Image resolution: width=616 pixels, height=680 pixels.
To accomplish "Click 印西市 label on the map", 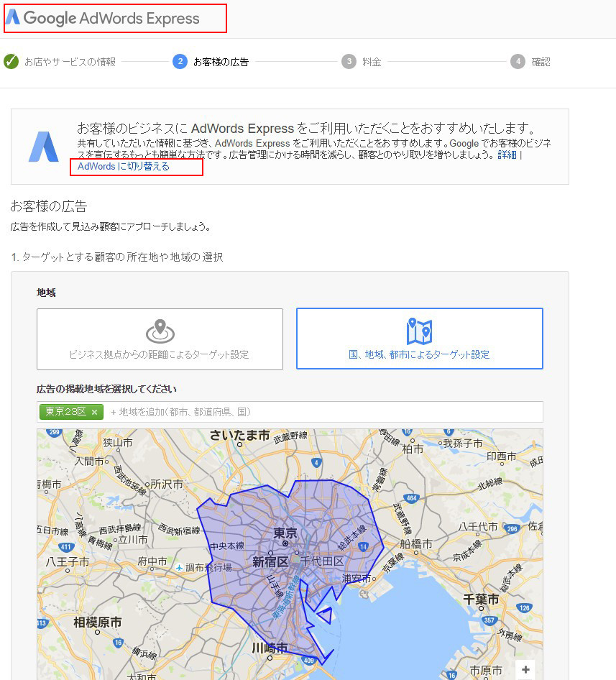I will (x=502, y=456).
